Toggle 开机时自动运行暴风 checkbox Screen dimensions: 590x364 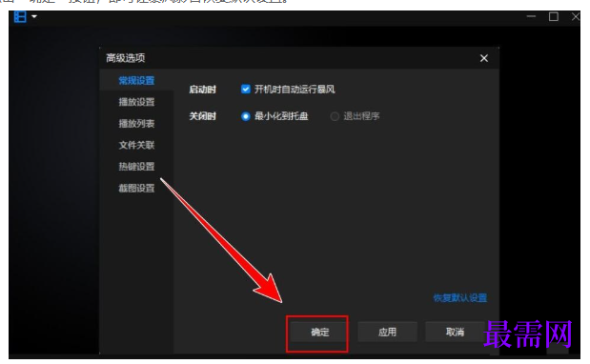point(245,90)
